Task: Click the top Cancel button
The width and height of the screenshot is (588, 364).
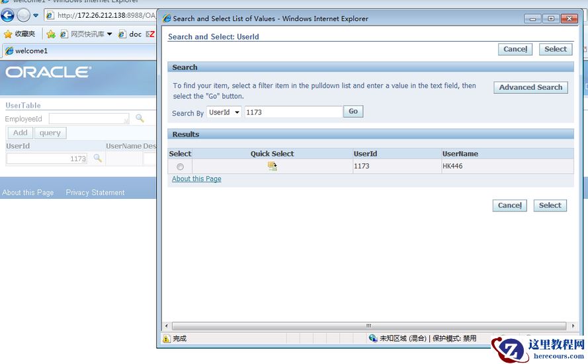Action: pos(515,49)
